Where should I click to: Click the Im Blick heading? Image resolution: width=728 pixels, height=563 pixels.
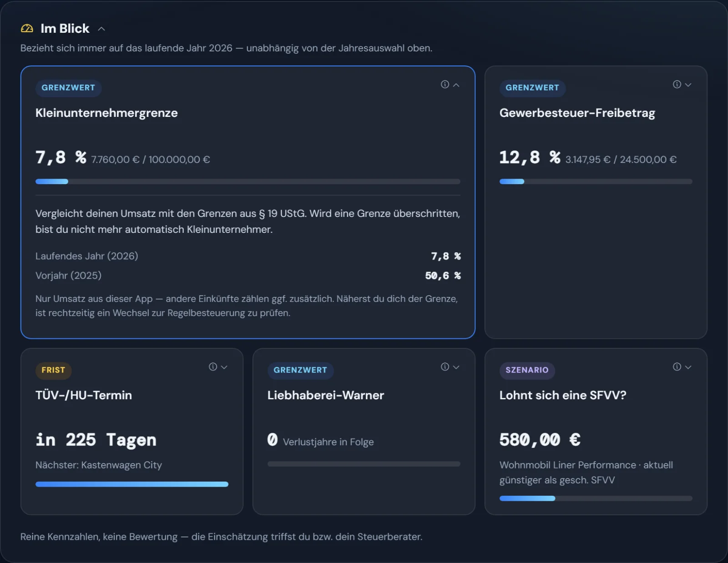[65, 29]
